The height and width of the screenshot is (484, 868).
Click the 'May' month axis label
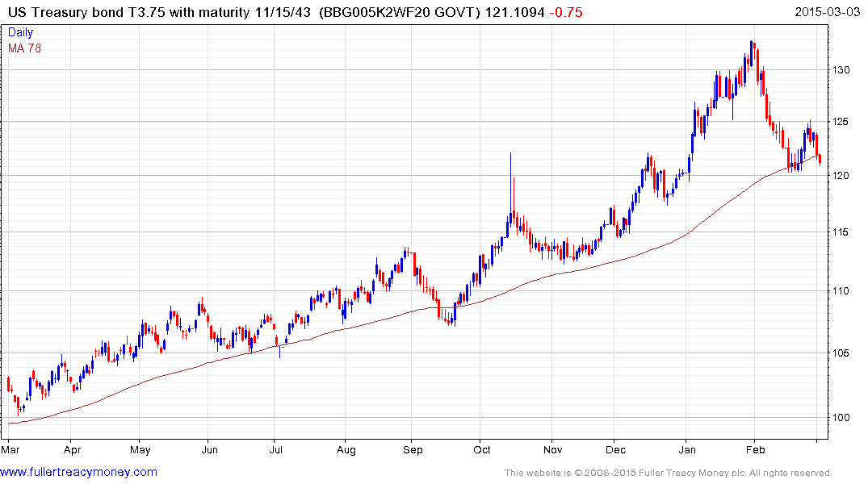point(140,449)
